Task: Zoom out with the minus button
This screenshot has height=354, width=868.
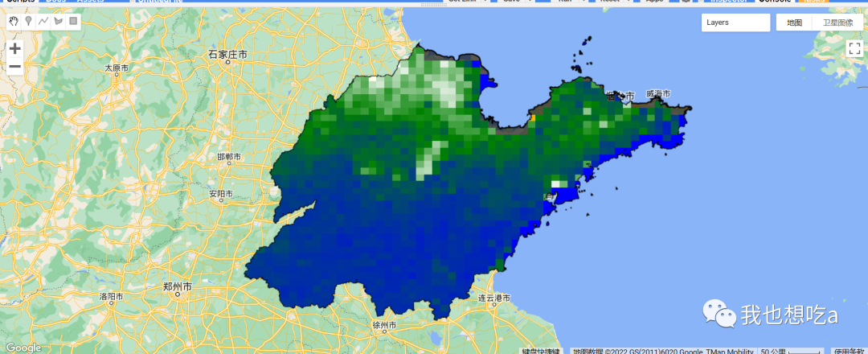Action: pos(15,67)
